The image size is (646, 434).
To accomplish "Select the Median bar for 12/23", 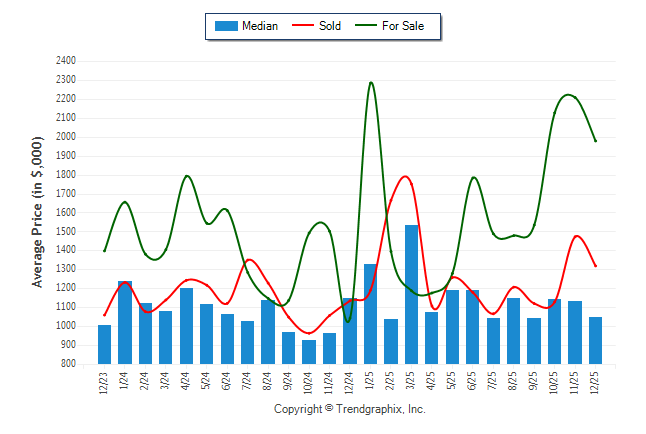I will point(105,344).
